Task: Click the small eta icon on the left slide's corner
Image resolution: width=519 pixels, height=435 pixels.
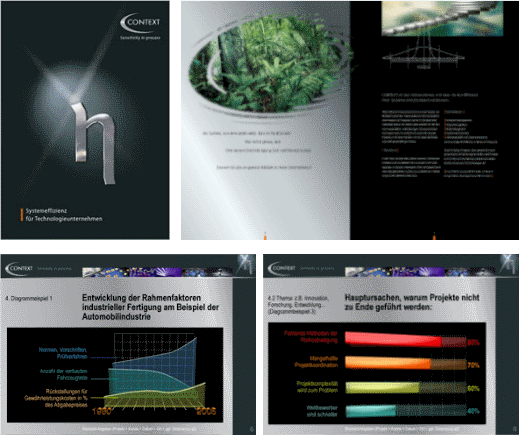Action: pos(246,264)
